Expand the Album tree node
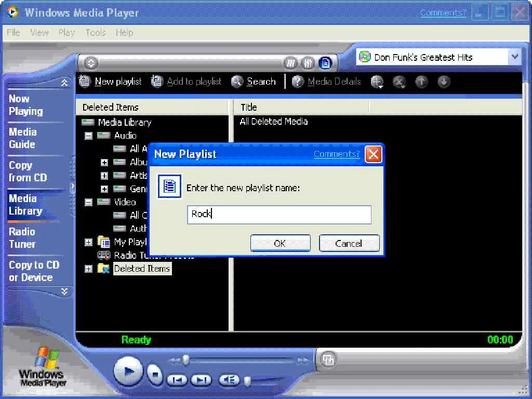This screenshot has width=532, height=399. tap(104, 163)
